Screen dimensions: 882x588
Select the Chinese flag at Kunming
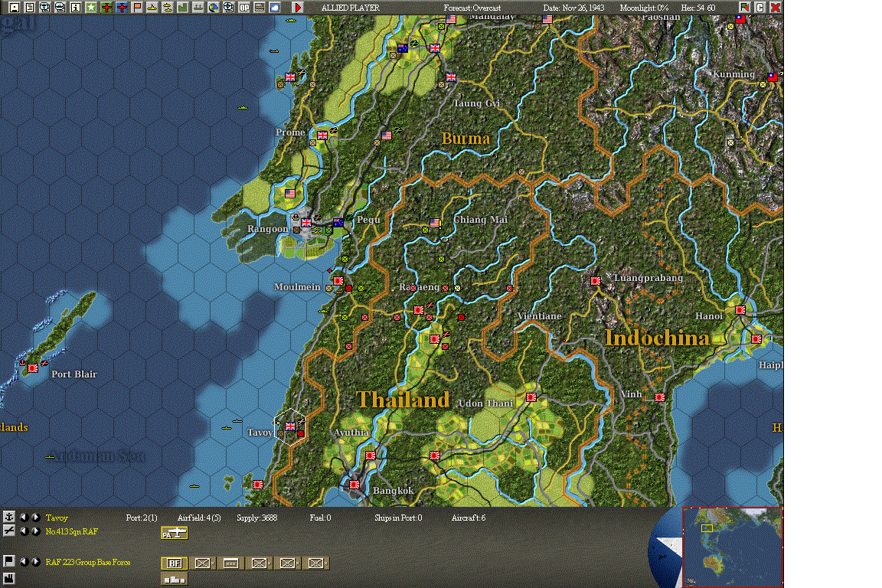coord(773,77)
